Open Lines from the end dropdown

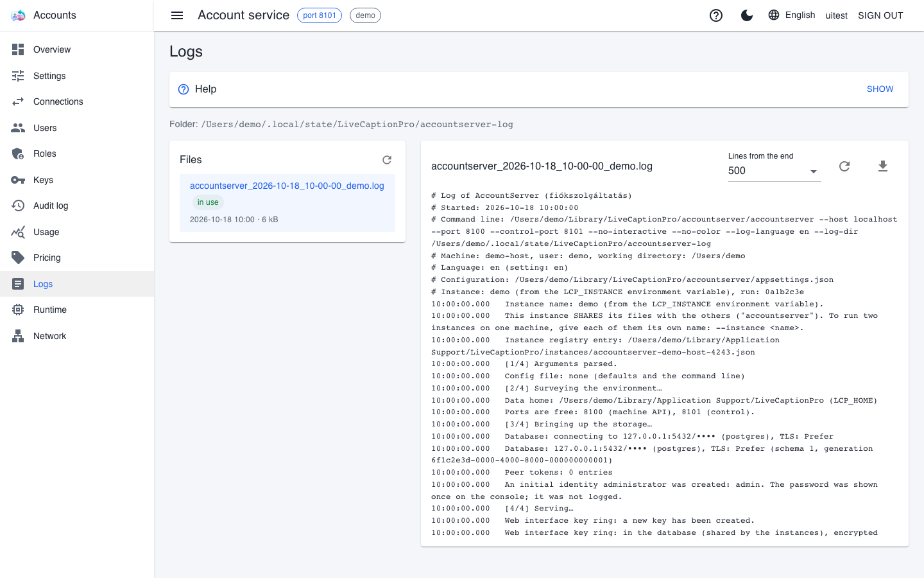(774, 171)
